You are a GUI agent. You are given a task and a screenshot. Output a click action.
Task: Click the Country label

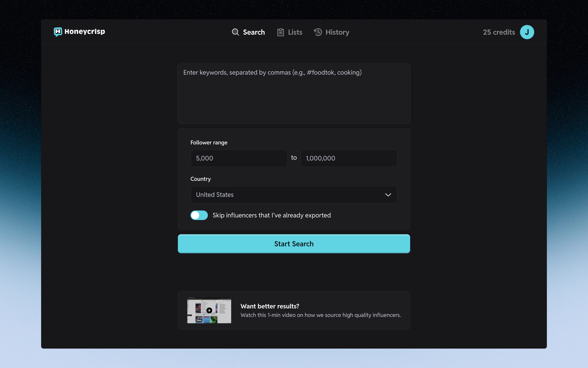tap(200, 179)
